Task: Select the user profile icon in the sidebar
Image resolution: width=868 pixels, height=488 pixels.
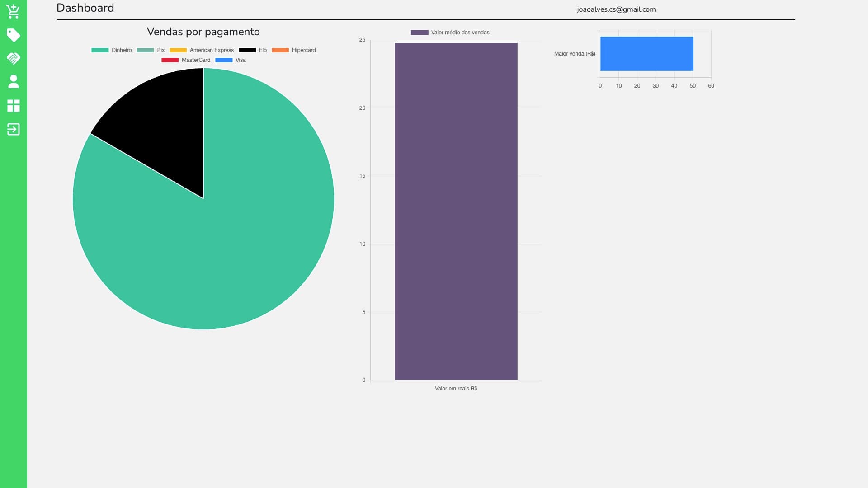Action: (13, 82)
